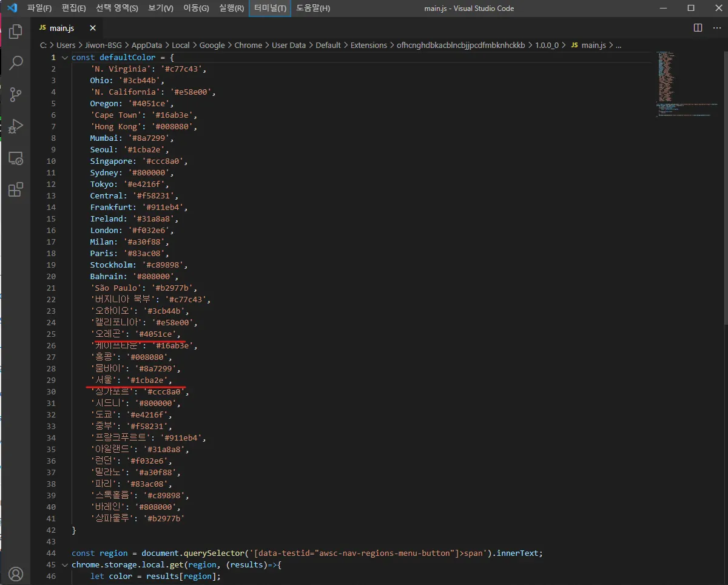This screenshot has width=728, height=585.
Task: Collapse the defaultColor object fold arrow
Action: pos(65,58)
